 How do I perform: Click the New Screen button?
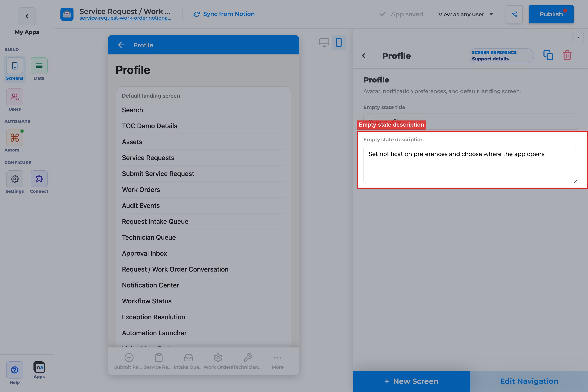pos(411,381)
